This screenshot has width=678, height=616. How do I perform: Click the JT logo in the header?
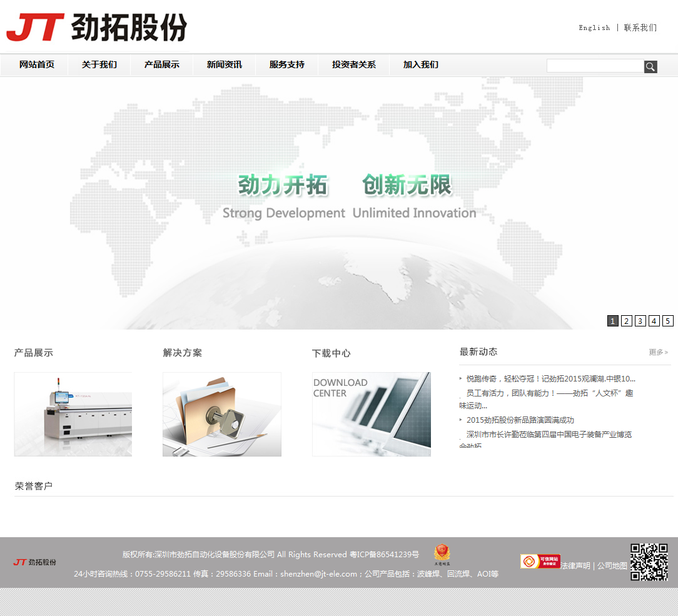(97, 27)
